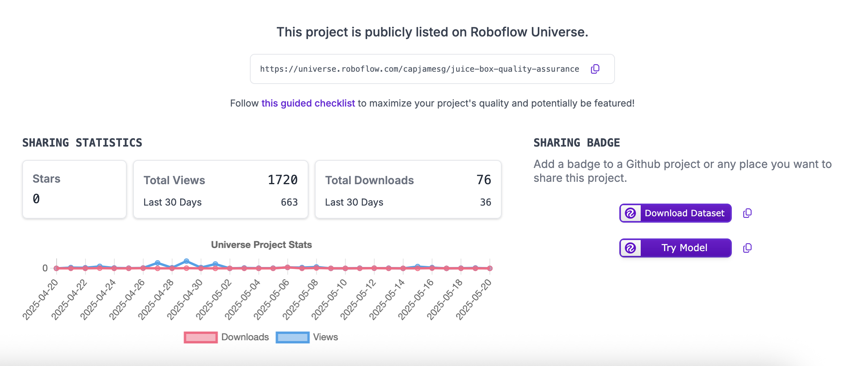Click the Roboflow logo on Download Dataset badge
The height and width of the screenshot is (366, 868).
point(630,213)
